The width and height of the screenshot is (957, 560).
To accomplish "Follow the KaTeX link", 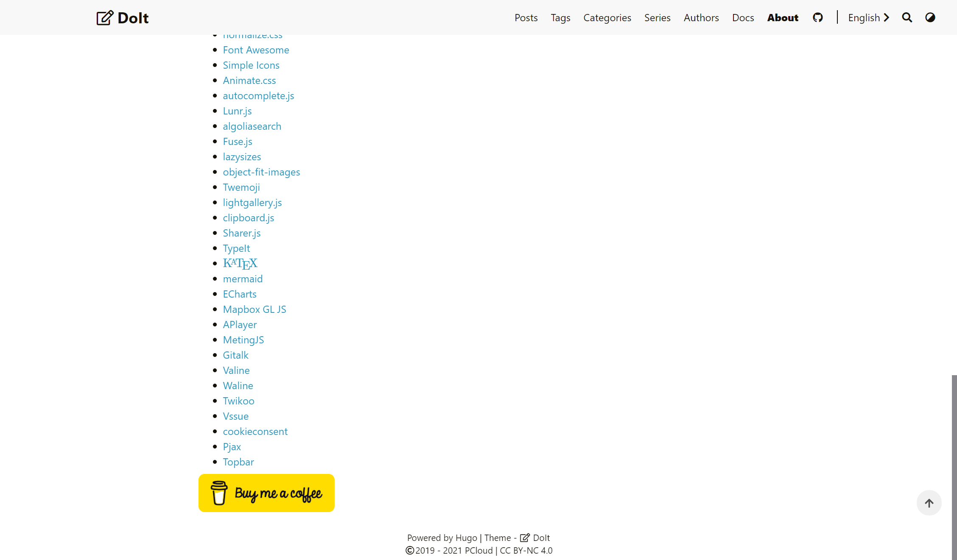I will pyautogui.click(x=240, y=263).
